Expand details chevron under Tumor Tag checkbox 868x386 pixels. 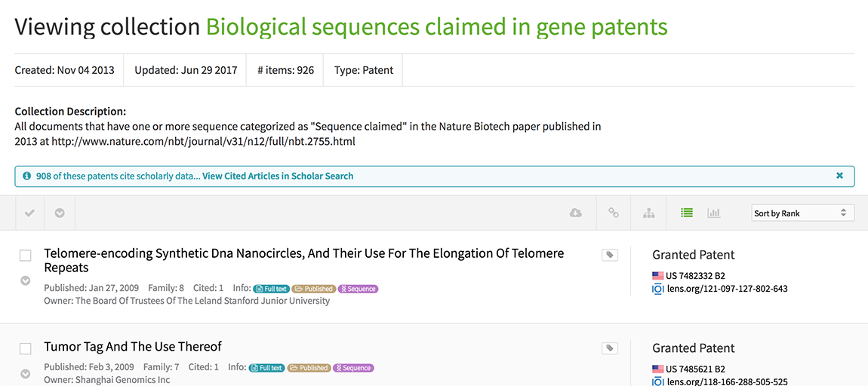(x=25, y=373)
